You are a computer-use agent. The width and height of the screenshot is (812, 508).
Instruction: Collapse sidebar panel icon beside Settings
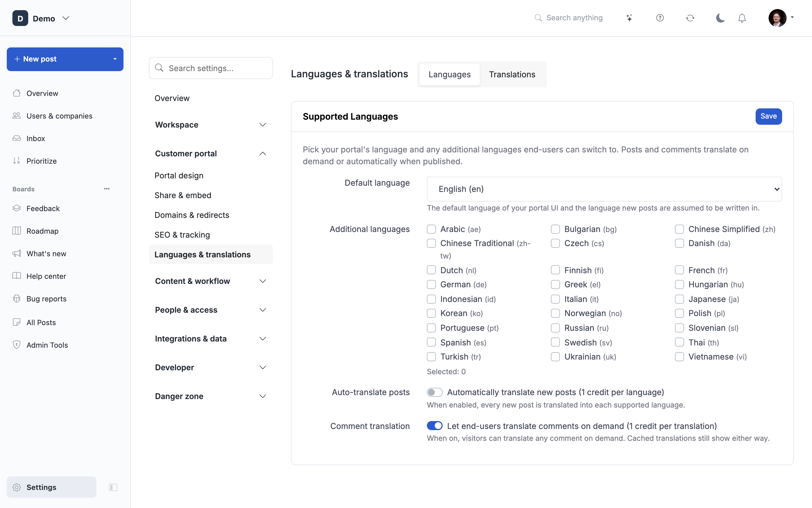pos(113,487)
